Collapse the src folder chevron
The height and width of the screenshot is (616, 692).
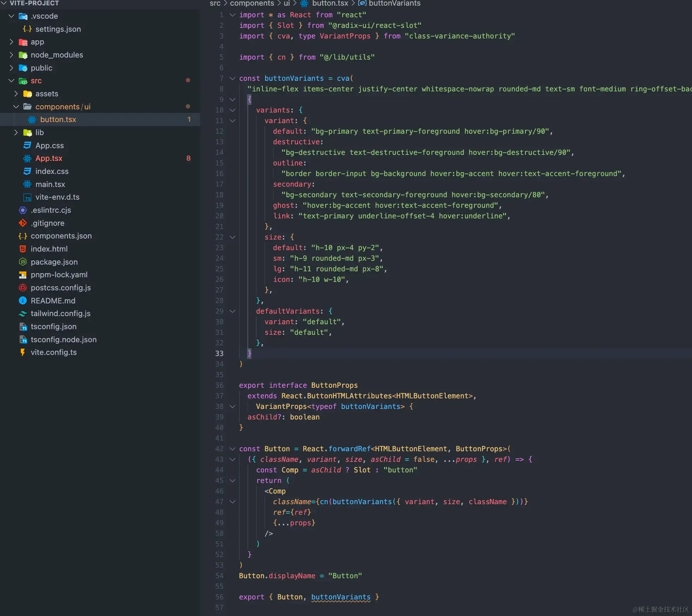point(11,81)
